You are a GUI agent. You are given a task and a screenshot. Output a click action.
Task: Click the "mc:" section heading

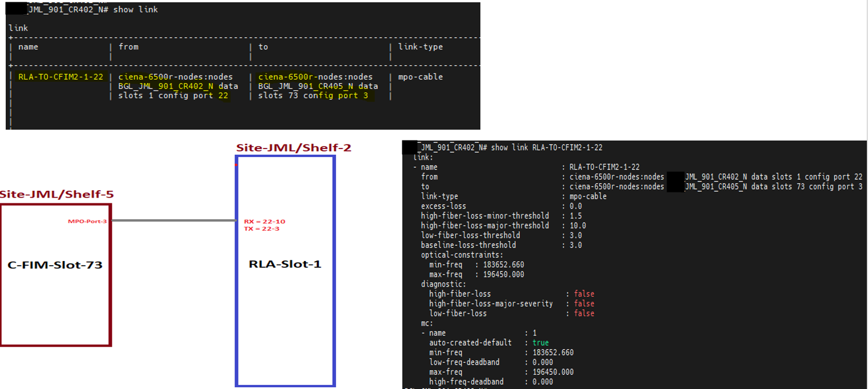click(427, 323)
